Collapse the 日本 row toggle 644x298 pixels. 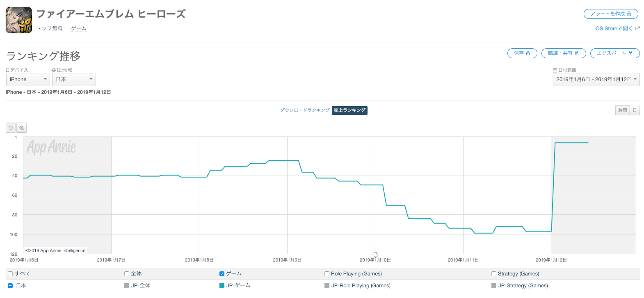click(x=10, y=286)
